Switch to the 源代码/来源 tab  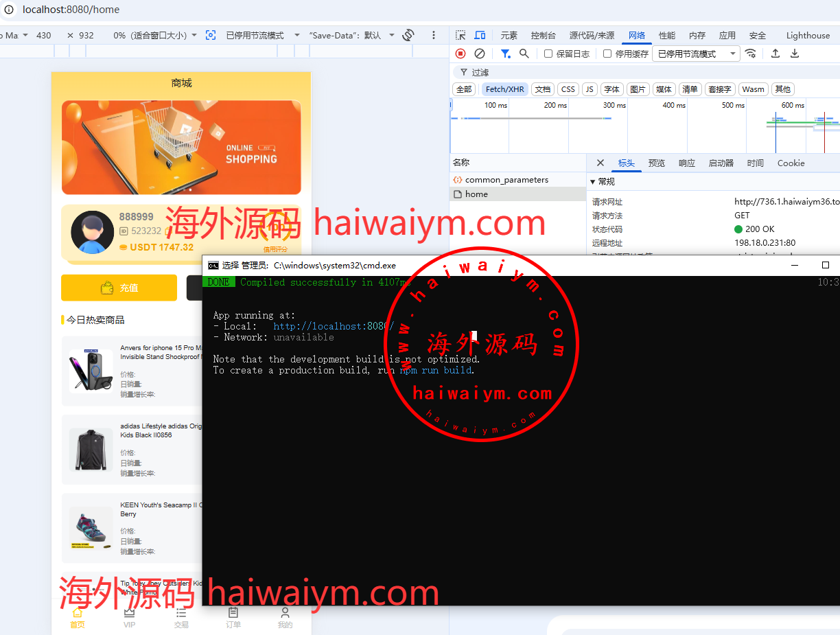(x=592, y=35)
